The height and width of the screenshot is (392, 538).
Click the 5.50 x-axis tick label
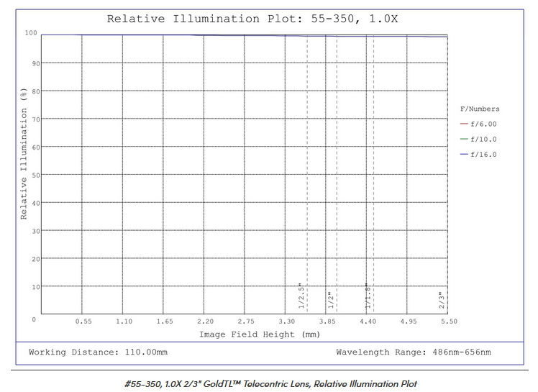tap(448, 322)
